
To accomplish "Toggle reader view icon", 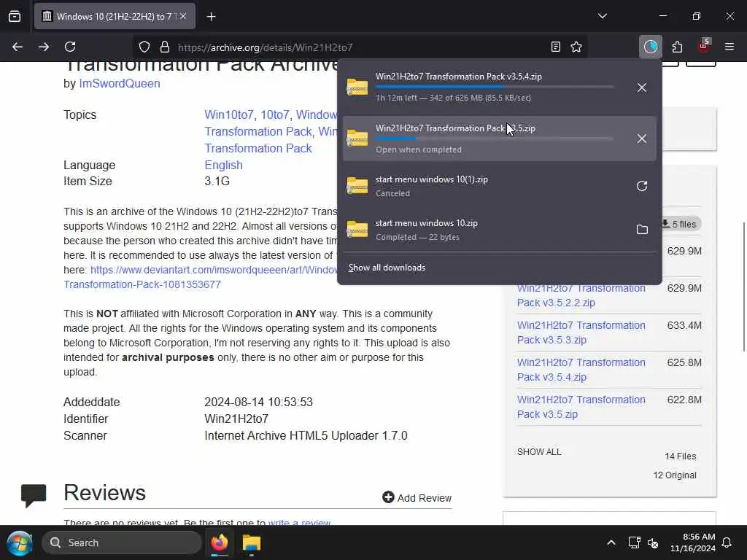I will click(555, 47).
